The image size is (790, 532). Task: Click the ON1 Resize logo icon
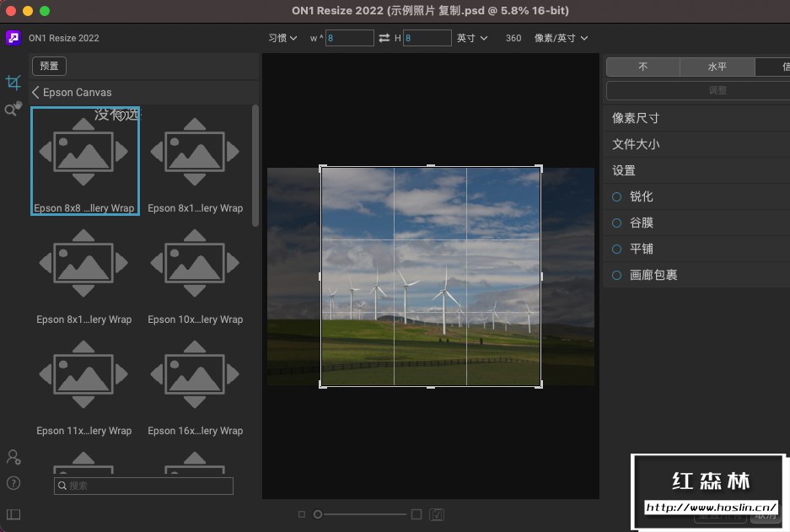[13, 37]
